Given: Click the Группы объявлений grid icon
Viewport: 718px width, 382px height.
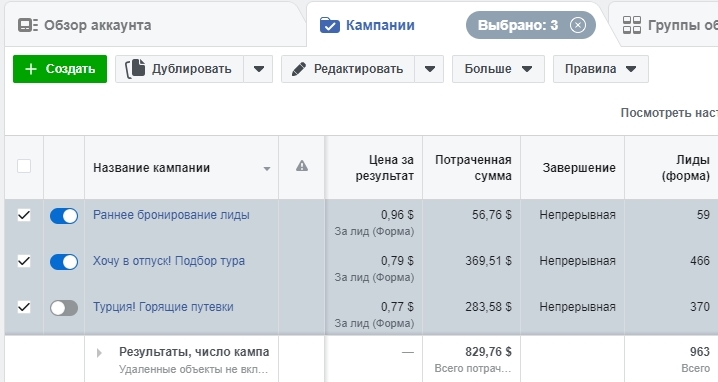Looking at the screenshot, I should (632, 25).
